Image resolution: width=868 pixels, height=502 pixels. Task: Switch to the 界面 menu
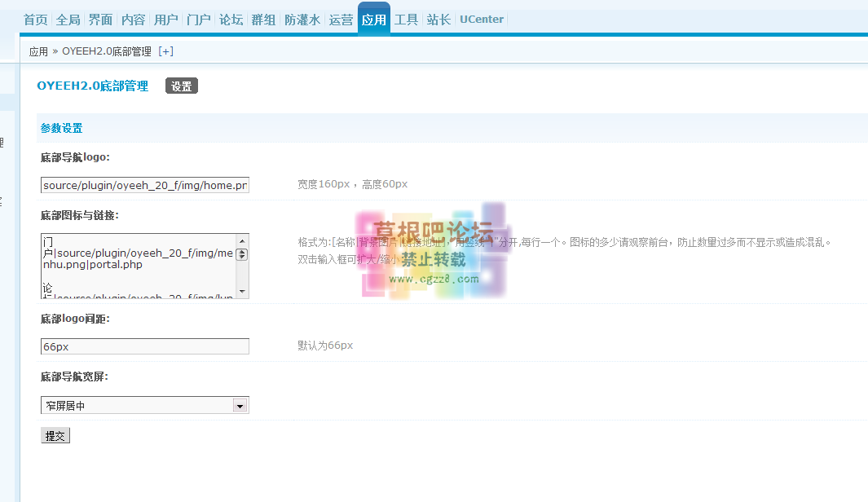pyautogui.click(x=100, y=20)
